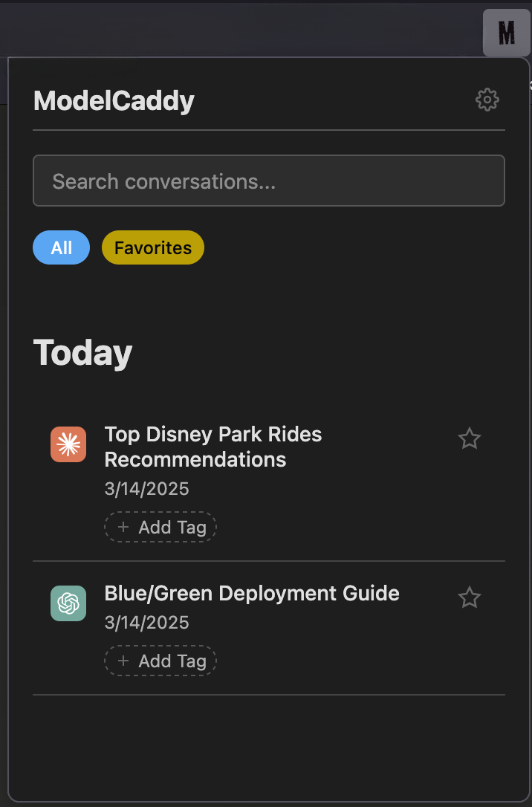This screenshot has height=807, width=532.
Task: Open ModelCaddy settings via the gear icon
Action: (x=487, y=100)
